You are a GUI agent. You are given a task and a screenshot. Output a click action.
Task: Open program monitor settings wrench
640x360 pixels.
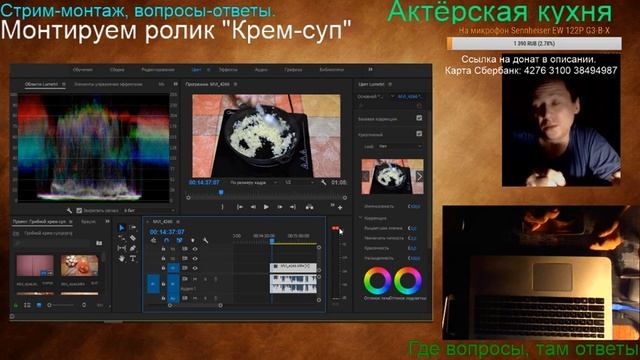click(x=324, y=182)
